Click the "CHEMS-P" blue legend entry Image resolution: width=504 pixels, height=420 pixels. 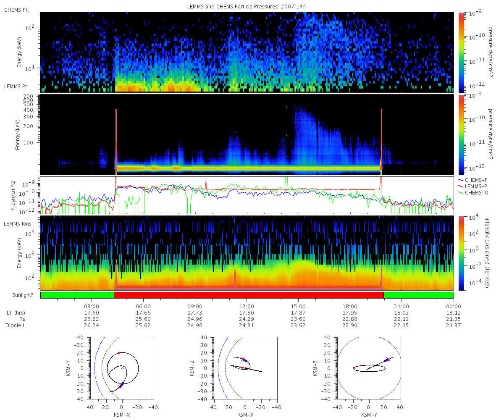pyautogui.click(x=474, y=180)
